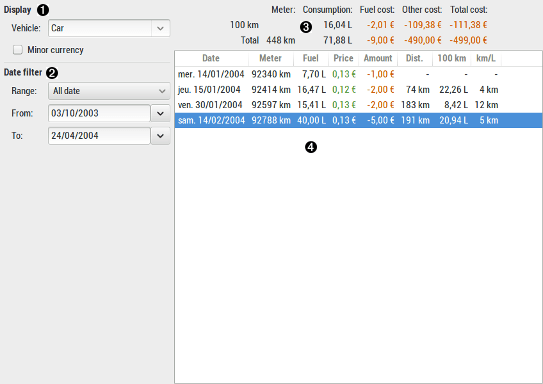Sort table by the Fuel column header

coord(311,58)
